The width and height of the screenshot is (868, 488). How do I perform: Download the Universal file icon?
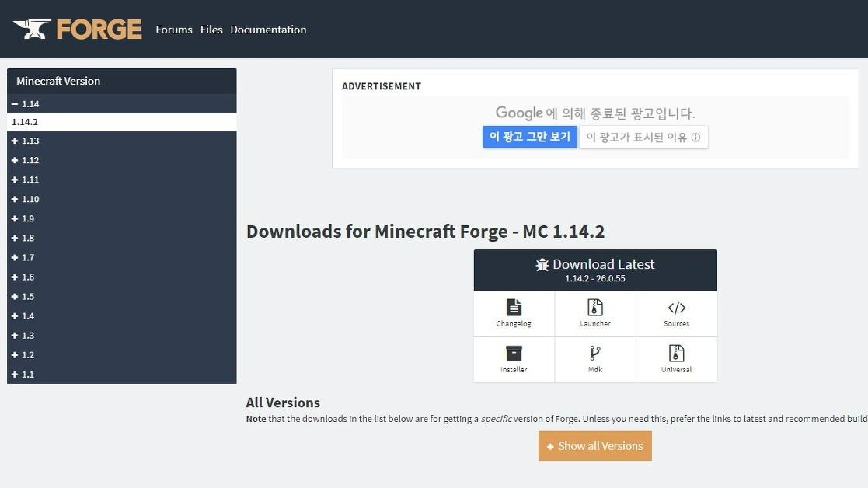pyautogui.click(x=677, y=353)
